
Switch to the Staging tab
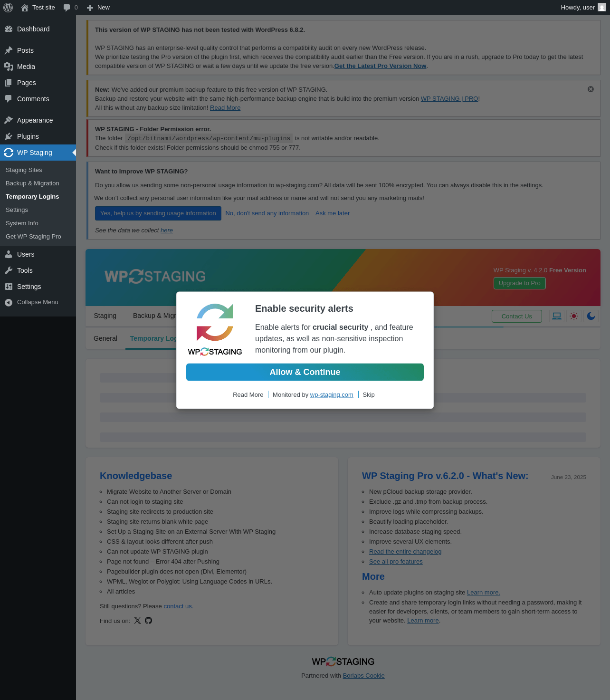pos(105,316)
